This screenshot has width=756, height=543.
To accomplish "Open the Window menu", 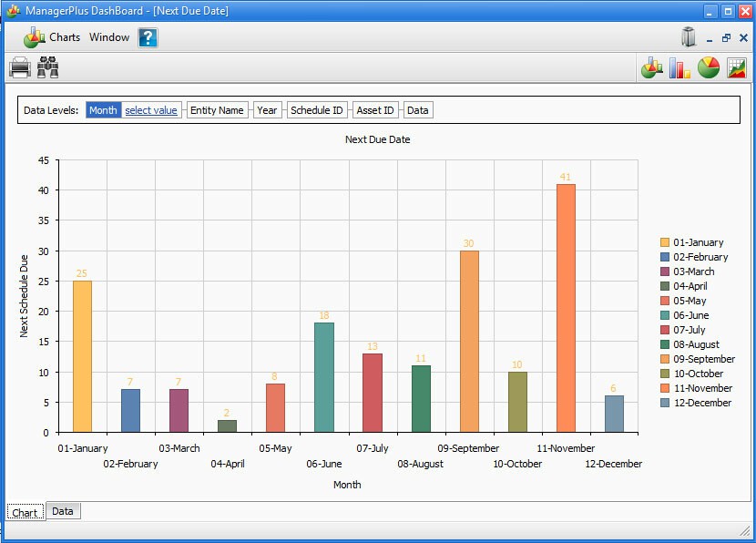I will 109,37.
